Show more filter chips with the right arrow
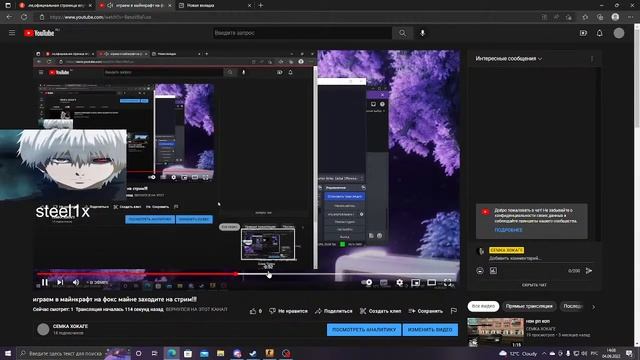This screenshot has width=640, height=360. [x=593, y=307]
